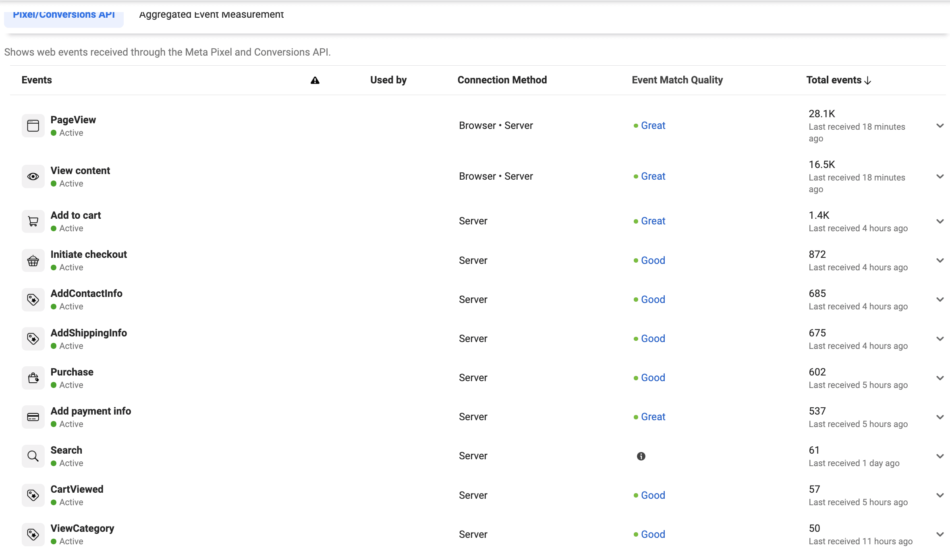Screen dimensions: 950x560
Task: Open the Good rating for CartViewed
Action: pos(653,496)
